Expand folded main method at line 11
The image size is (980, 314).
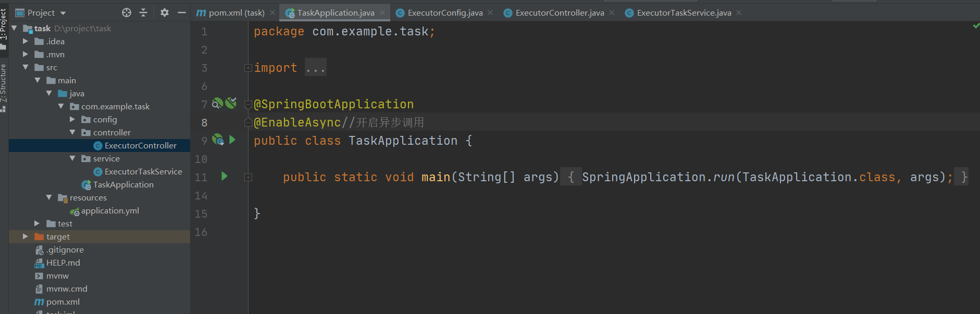(248, 177)
